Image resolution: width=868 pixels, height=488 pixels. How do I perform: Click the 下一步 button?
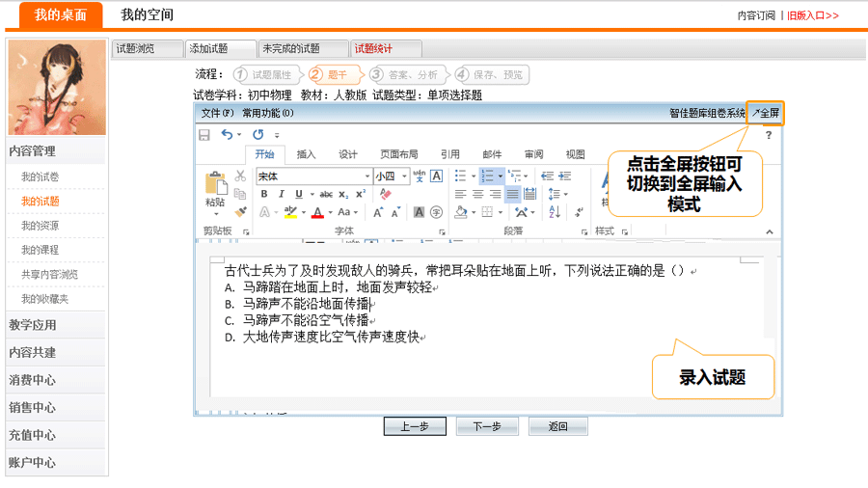tap(479, 426)
